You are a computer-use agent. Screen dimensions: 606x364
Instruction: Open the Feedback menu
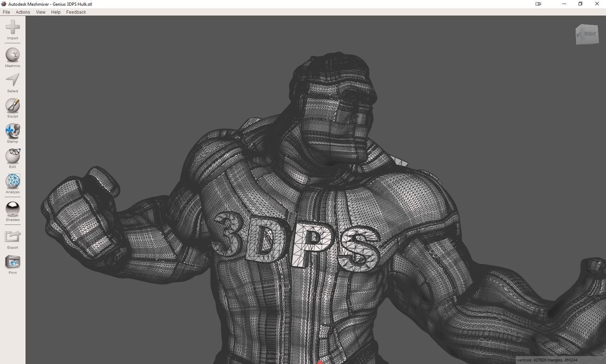tap(76, 12)
